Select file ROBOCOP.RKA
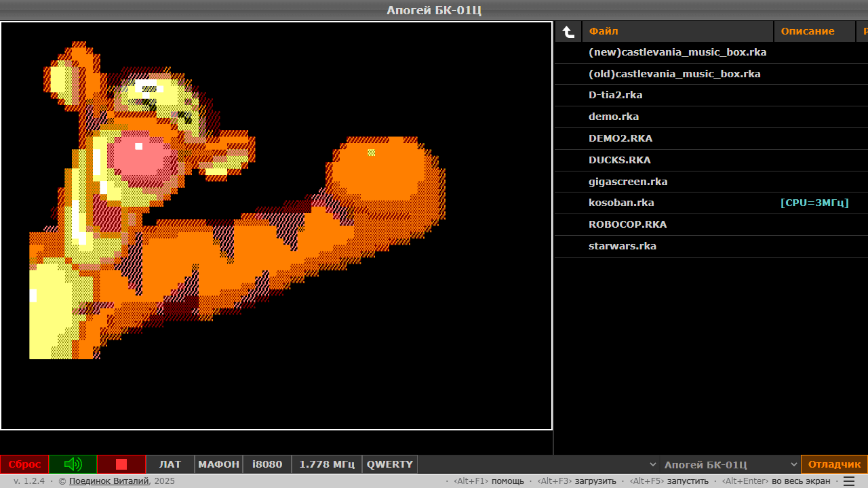This screenshot has width=868, height=488. 628,224
